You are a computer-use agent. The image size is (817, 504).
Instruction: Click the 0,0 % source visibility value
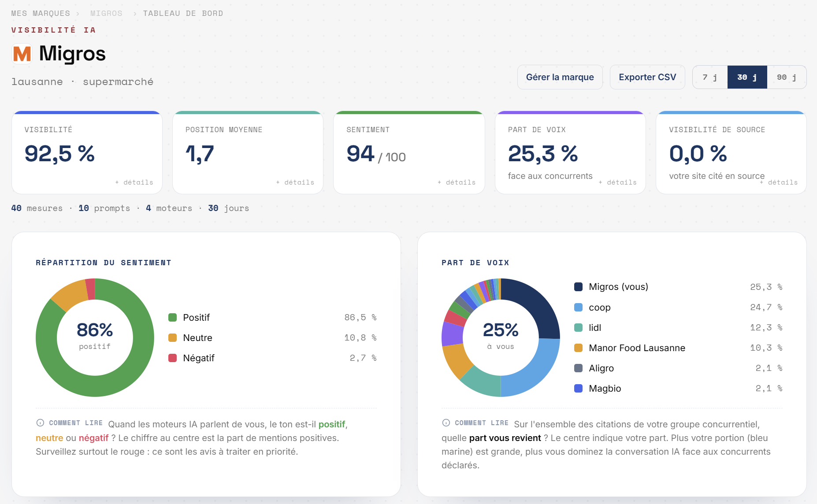point(698,154)
